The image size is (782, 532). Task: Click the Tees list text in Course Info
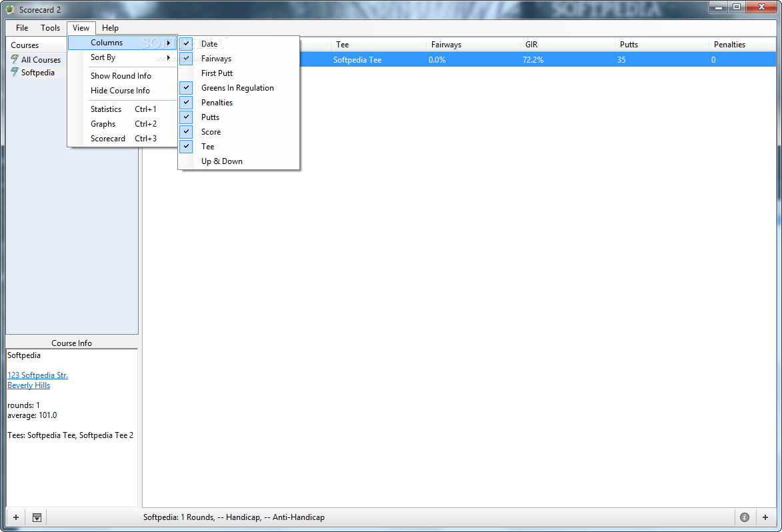[70, 435]
